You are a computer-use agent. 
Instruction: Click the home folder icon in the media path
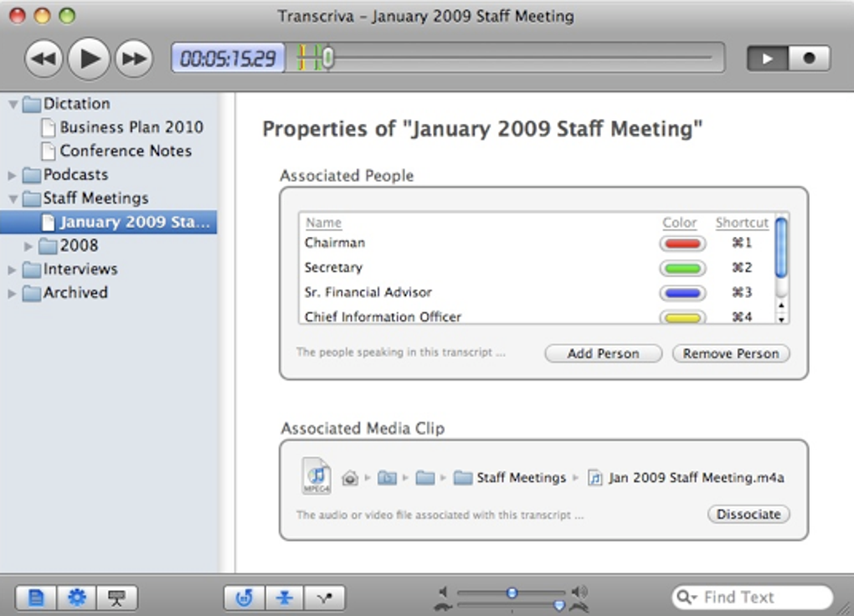(350, 478)
